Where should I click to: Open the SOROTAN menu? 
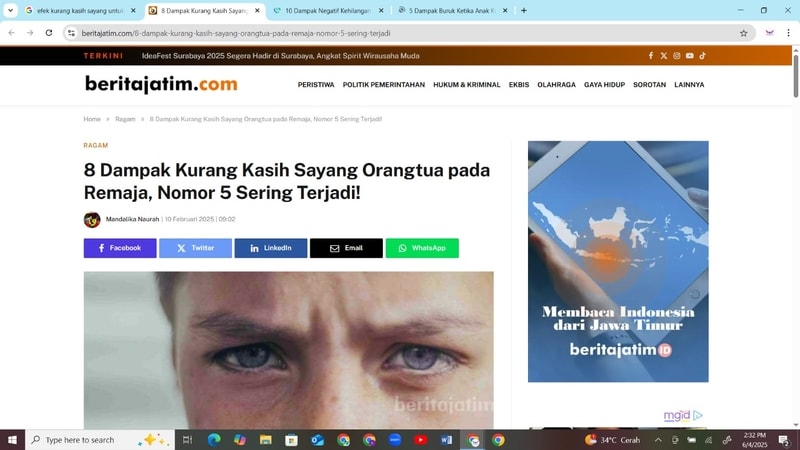pyautogui.click(x=649, y=85)
